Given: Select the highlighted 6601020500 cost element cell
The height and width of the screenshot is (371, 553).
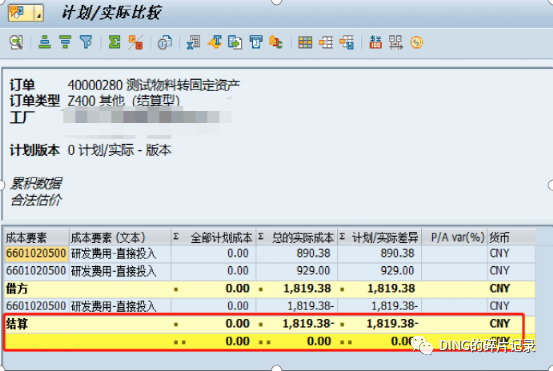Looking at the screenshot, I should point(36,254).
